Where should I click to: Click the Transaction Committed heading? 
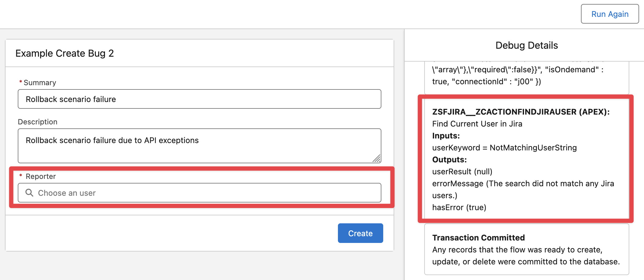(x=478, y=238)
